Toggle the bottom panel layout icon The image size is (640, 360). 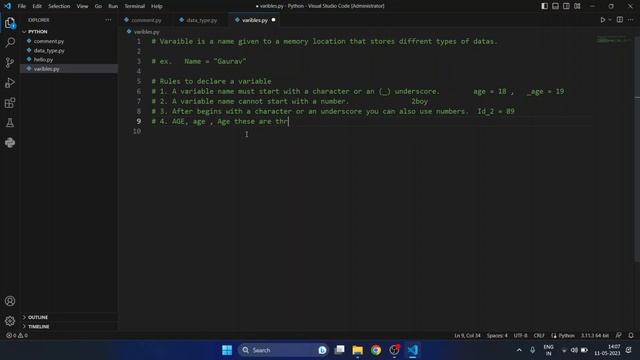click(556, 6)
